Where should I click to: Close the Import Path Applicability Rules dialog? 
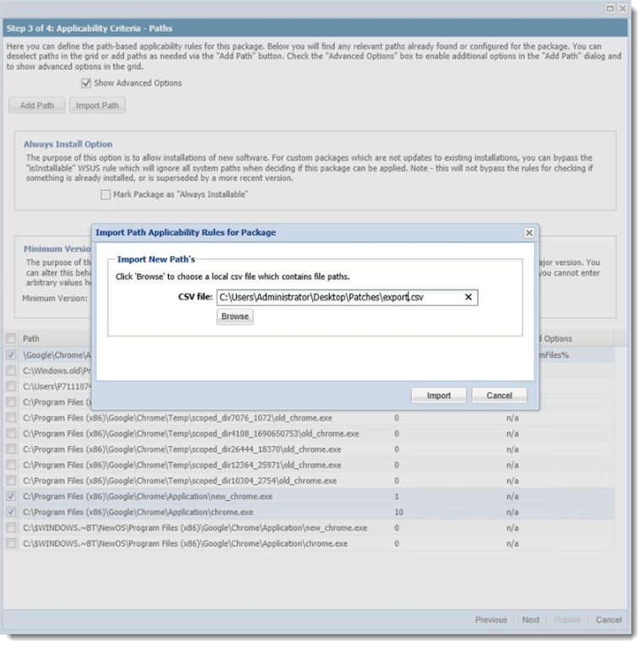528,232
